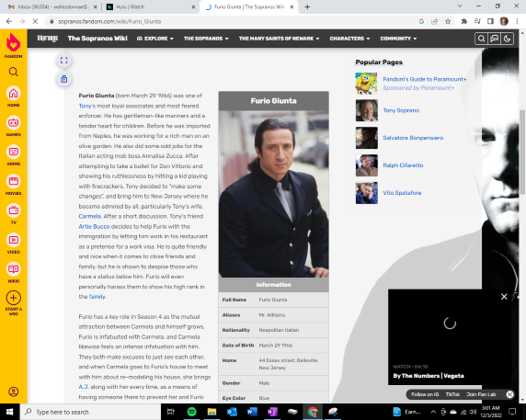Expand The Many Saints of Newark menu

tap(279, 39)
